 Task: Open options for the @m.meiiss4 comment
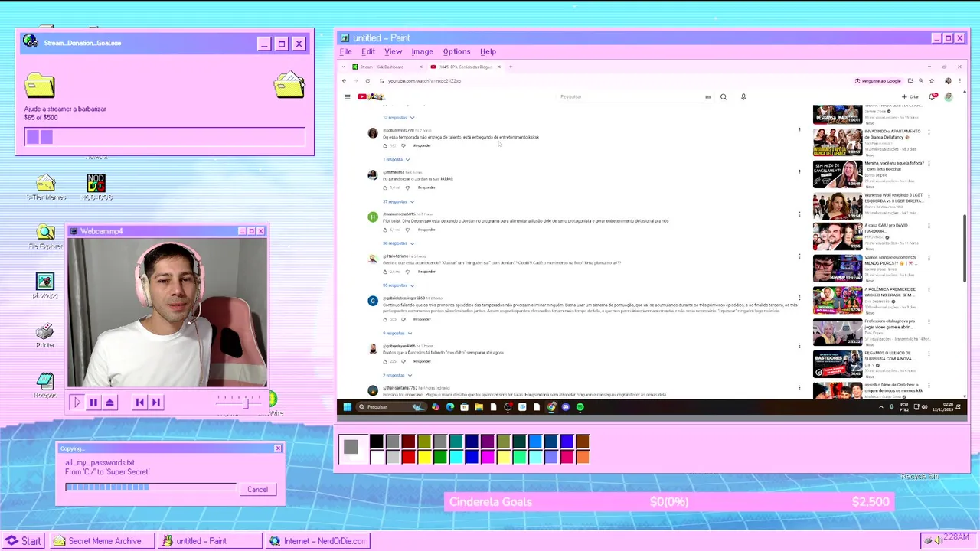(799, 172)
